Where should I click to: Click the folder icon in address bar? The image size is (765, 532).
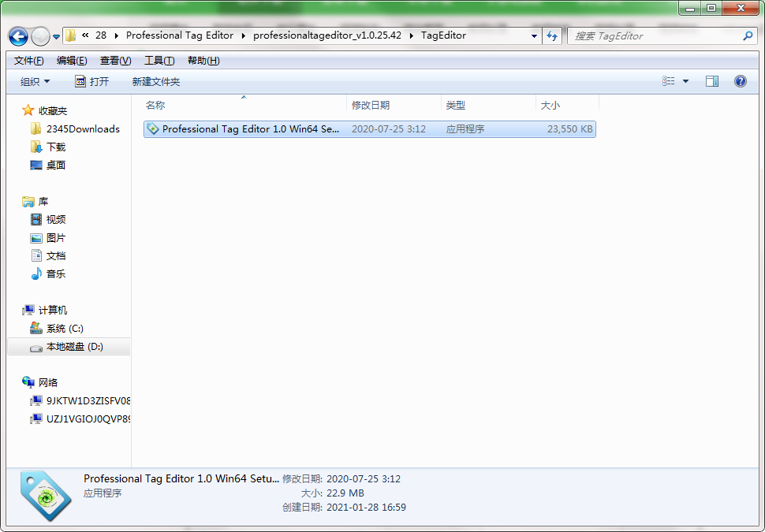[71, 35]
